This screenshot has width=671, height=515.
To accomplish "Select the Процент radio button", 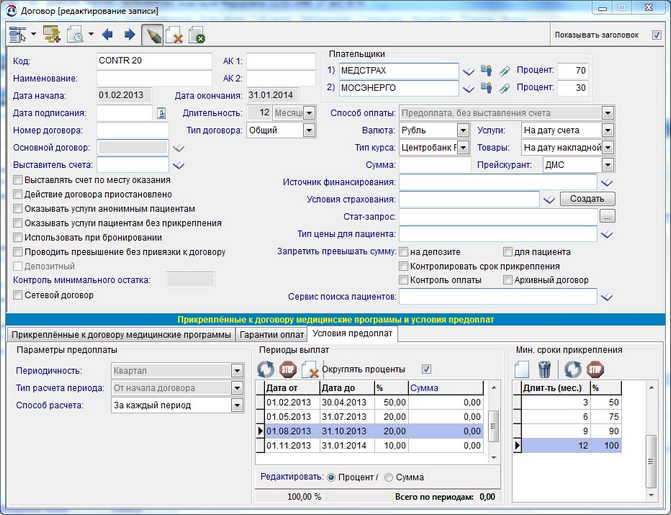I will click(x=331, y=477).
